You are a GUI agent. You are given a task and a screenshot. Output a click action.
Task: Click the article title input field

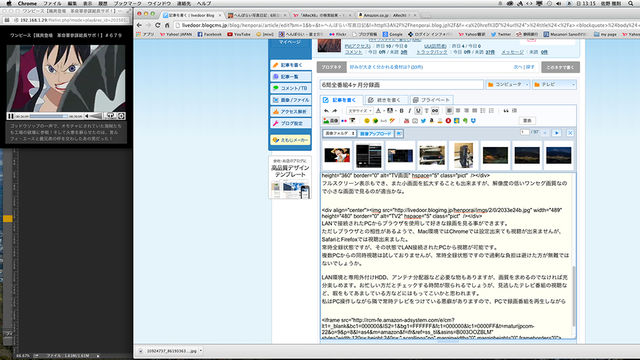401,85
